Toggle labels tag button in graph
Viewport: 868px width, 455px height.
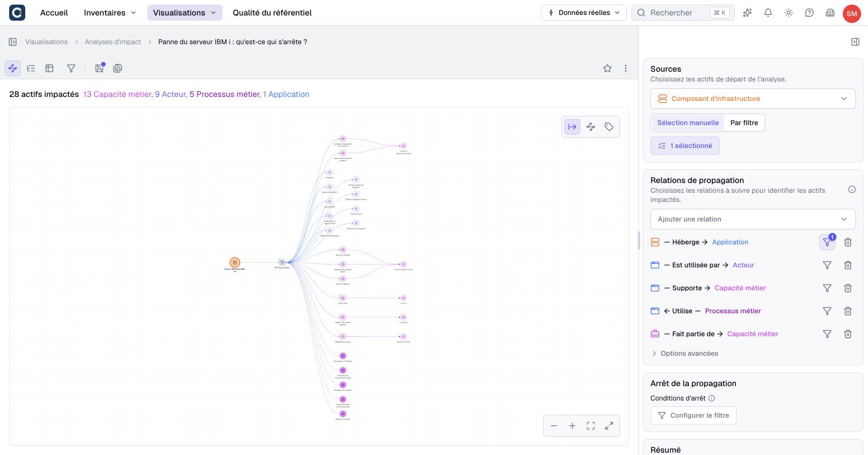[609, 127]
